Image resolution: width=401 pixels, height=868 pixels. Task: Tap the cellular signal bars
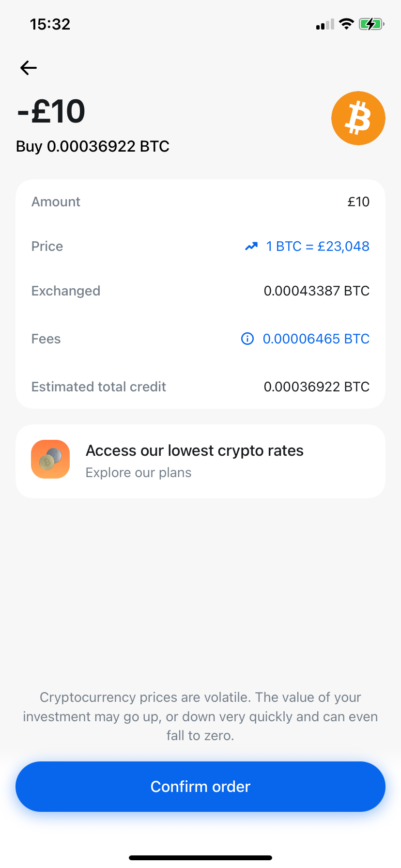click(x=325, y=25)
